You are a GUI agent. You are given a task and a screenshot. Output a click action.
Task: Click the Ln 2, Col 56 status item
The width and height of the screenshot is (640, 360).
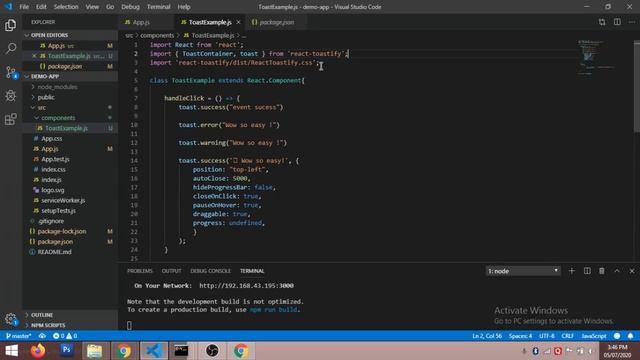pos(487,336)
